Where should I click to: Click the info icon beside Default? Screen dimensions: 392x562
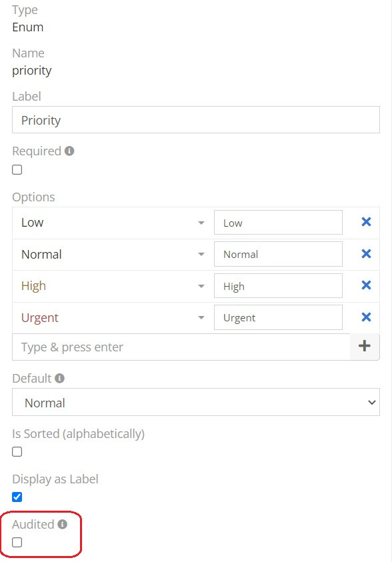point(59,378)
